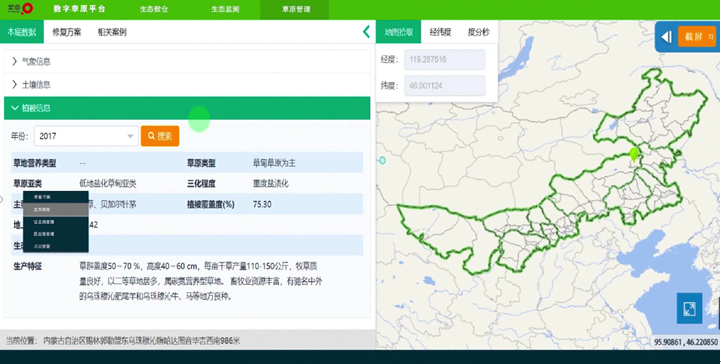Click the fullscreen expand map icon
The width and height of the screenshot is (721, 364).
point(689,308)
